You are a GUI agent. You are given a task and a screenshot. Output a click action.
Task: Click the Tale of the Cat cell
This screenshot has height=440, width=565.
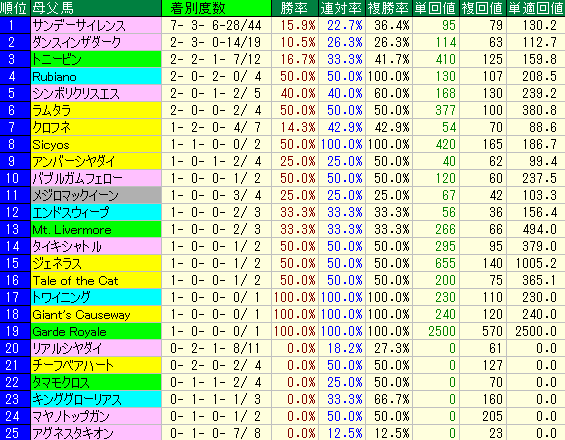[96, 280]
